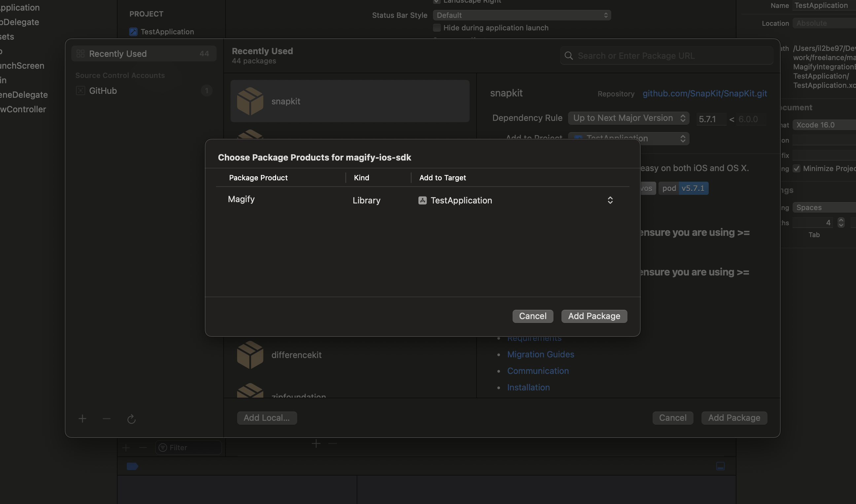Open the Location Absolute dropdown
The width and height of the screenshot is (856, 504).
click(824, 23)
